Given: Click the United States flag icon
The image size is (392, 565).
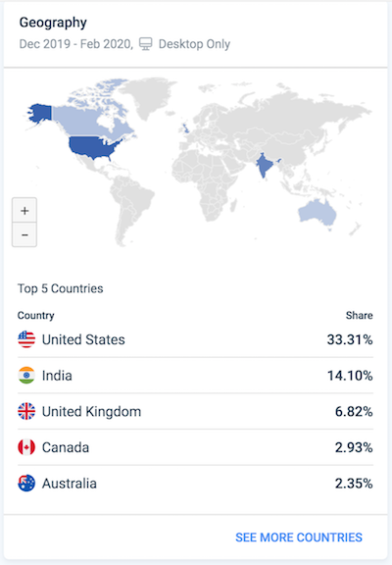Looking at the screenshot, I should tap(26, 339).
